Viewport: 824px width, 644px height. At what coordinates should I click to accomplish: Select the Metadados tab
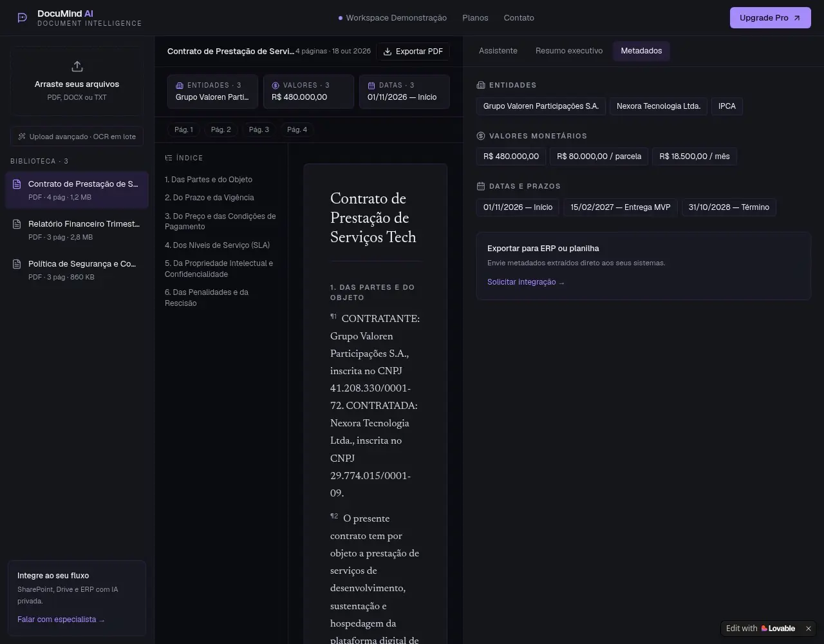pyautogui.click(x=641, y=51)
